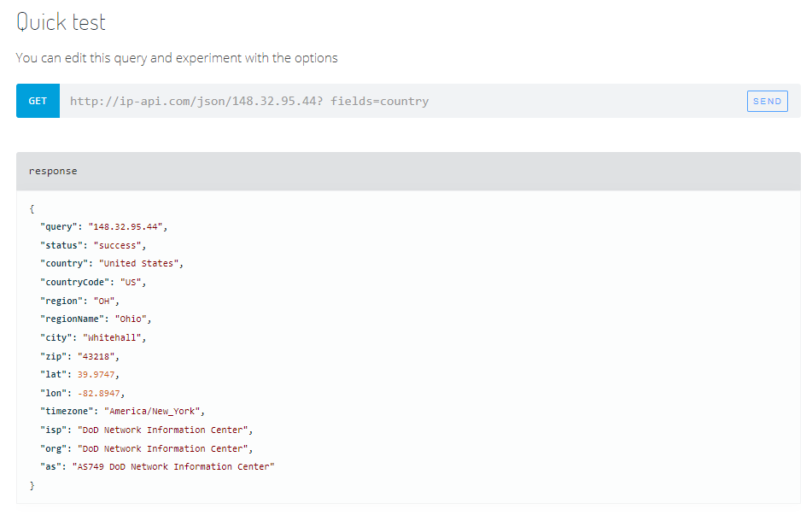This screenshot has width=812, height=515.
Task: Click the "Ohio" regionName value
Action: pos(133,319)
